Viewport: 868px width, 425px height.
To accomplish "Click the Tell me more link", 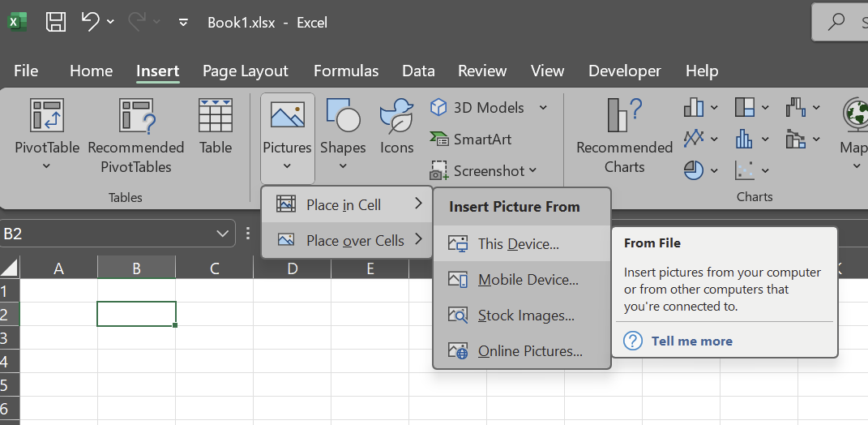I will 691,341.
